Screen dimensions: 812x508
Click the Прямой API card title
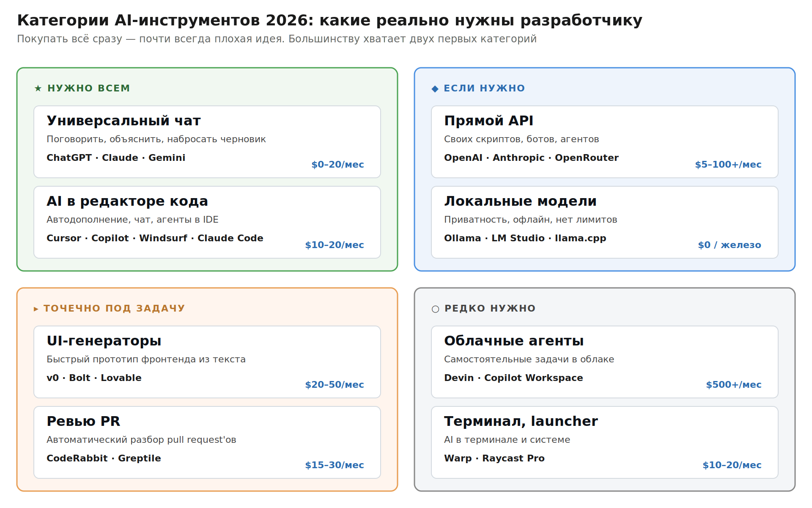tap(488, 121)
